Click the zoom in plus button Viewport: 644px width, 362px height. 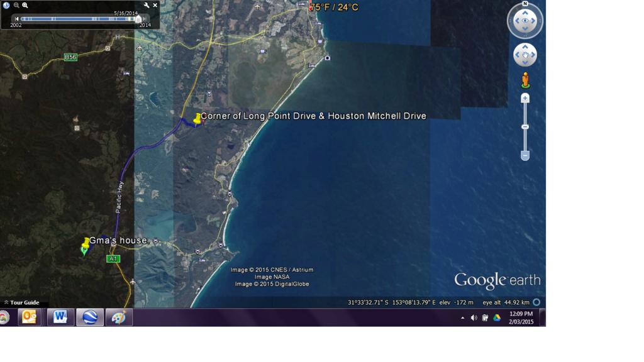click(525, 98)
